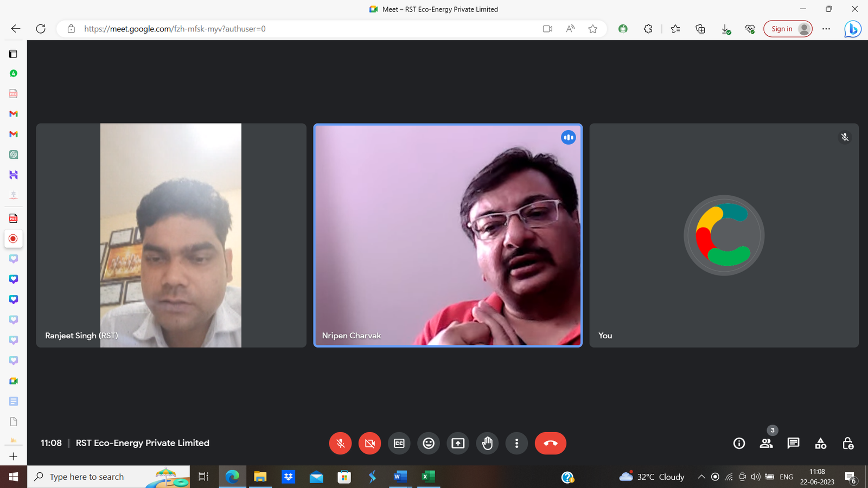Click the Windows search box

(108, 477)
